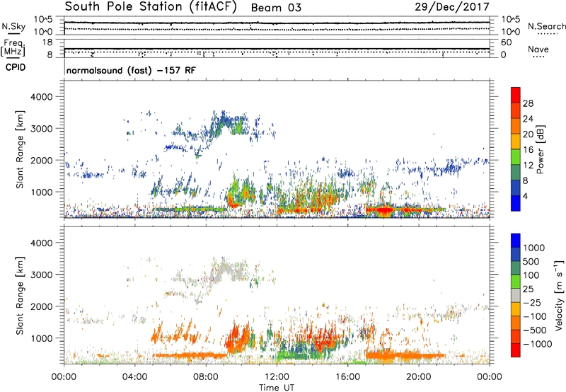Pick the light green 25–100 velocity swatch
Screen dimensions: 566x392
tap(516, 282)
